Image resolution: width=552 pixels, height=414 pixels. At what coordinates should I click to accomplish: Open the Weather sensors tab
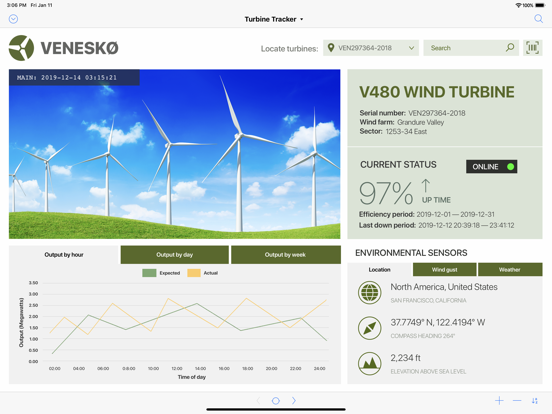click(510, 269)
